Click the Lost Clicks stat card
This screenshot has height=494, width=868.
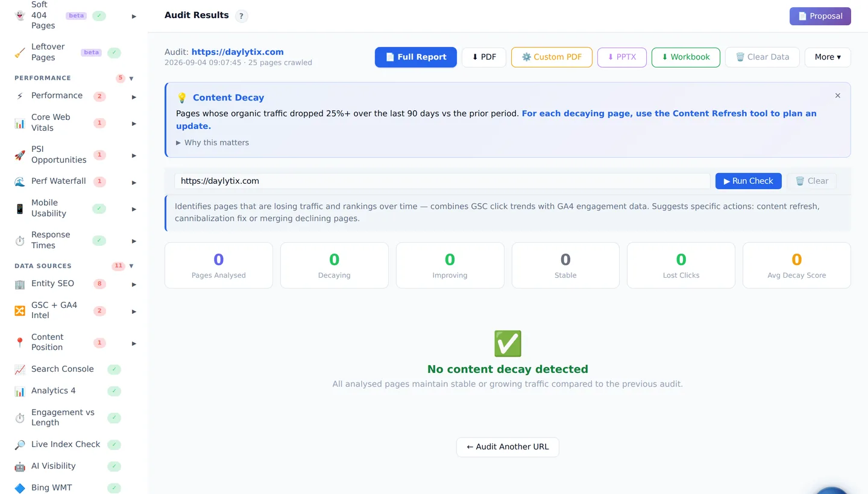pos(681,266)
